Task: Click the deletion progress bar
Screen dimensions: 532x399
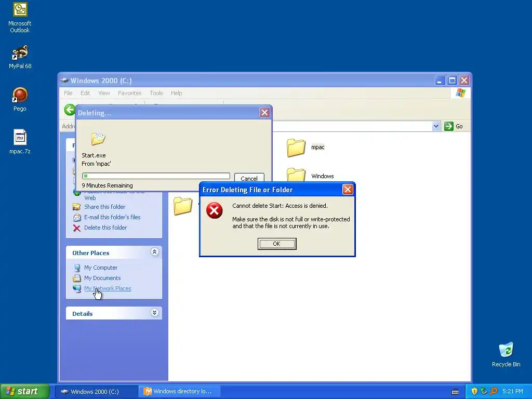Action: (156, 176)
